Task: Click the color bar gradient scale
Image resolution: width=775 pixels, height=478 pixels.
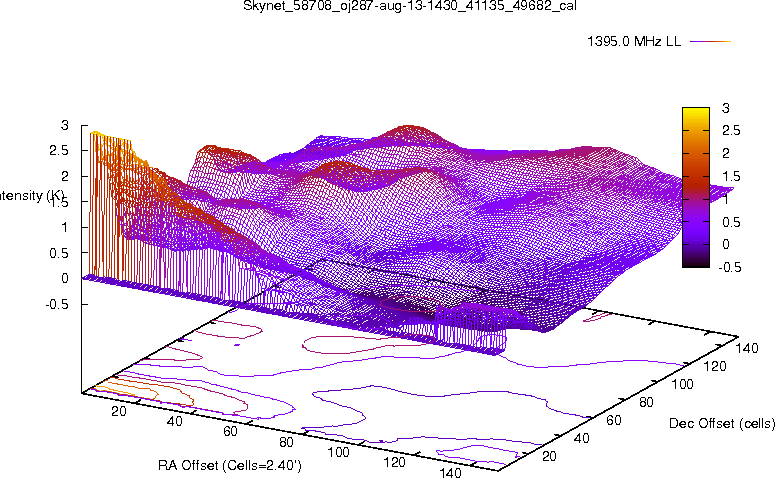Action: tap(695, 187)
